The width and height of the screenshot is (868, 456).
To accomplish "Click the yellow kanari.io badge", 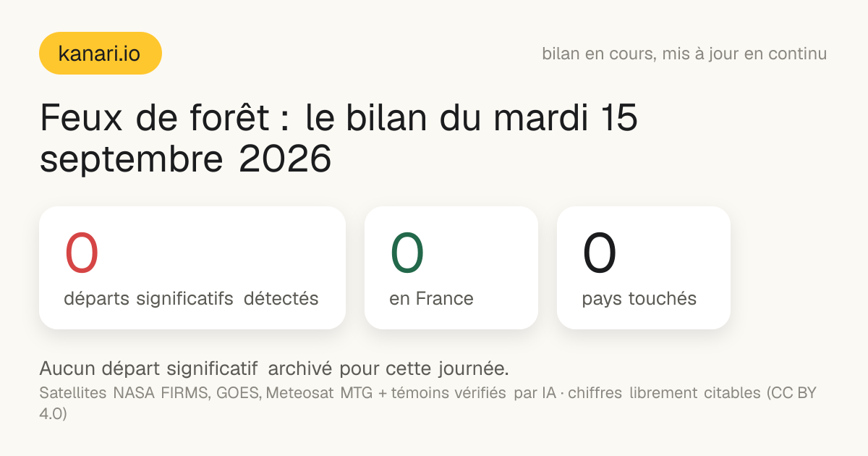I will click(100, 53).
